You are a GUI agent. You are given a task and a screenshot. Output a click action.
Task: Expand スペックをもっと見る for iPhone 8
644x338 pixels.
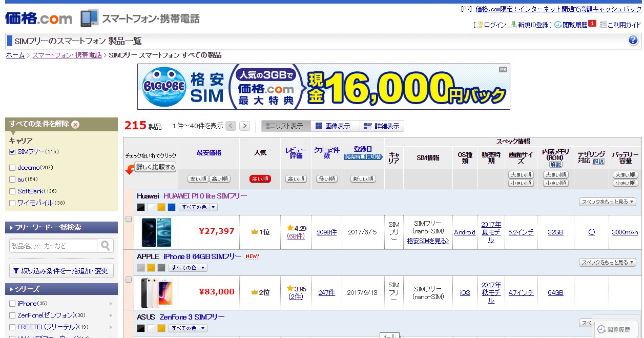pos(608,263)
